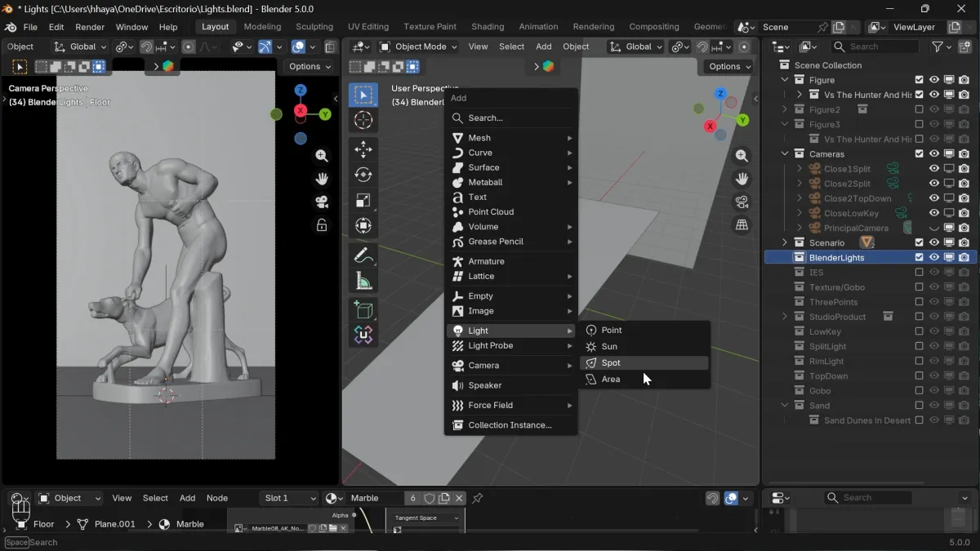Expand the Scenario collection

pyautogui.click(x=785, y=242)
